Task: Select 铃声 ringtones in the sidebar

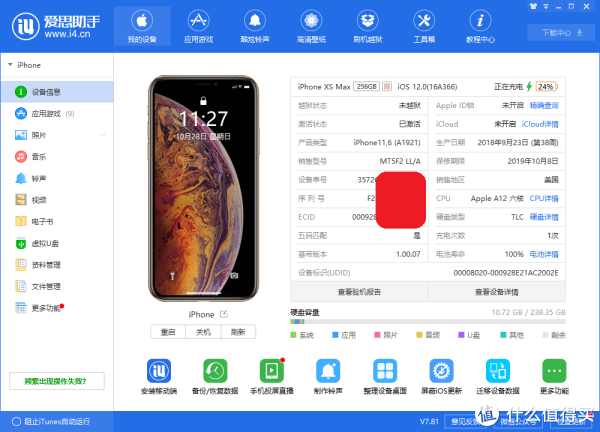Action: coord(57,178)
